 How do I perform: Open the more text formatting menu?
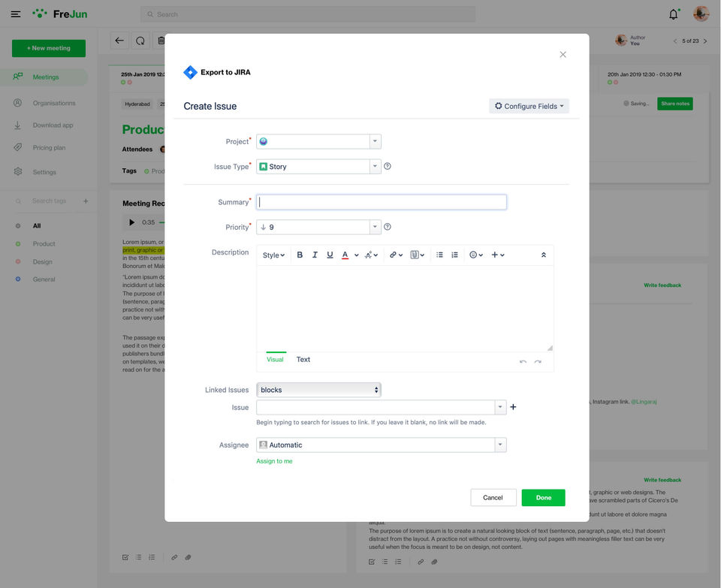(x=371, y=255)
